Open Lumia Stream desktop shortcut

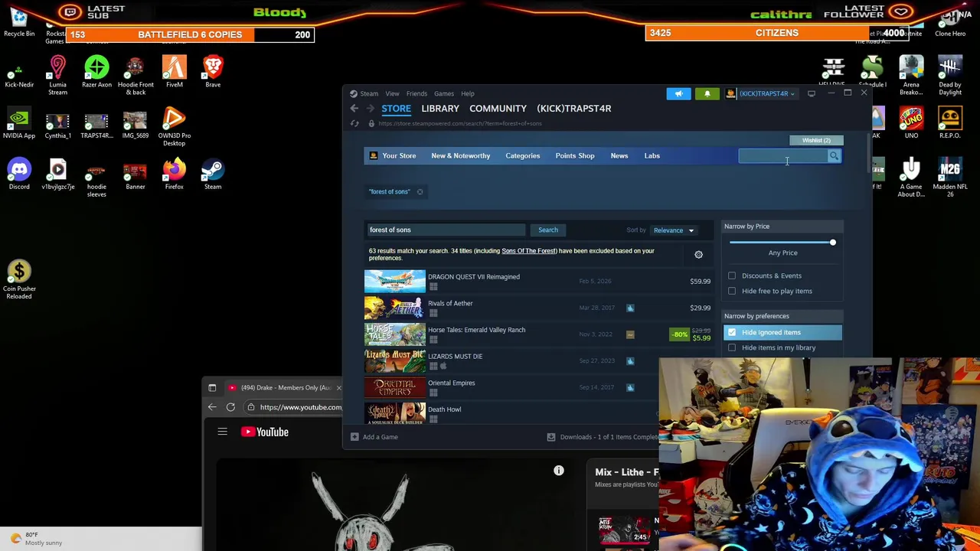tap(57, 75)
